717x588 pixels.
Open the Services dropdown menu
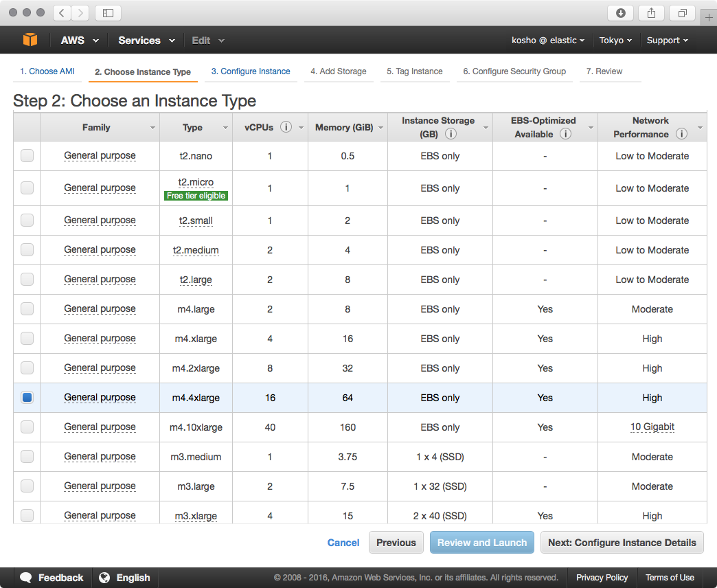(146, 41)
